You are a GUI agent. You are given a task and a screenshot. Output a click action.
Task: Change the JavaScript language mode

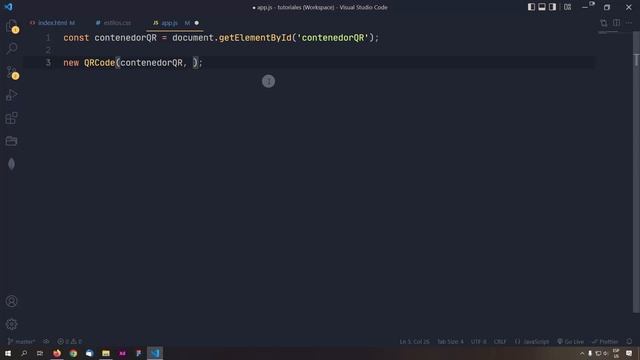pyautogui.click(x=532, y=341)
